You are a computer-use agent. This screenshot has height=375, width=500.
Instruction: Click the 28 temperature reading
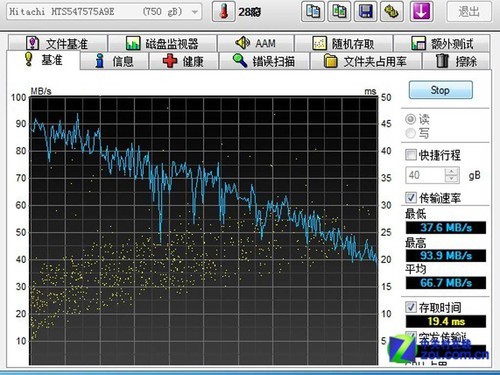[x=250, y=12]
